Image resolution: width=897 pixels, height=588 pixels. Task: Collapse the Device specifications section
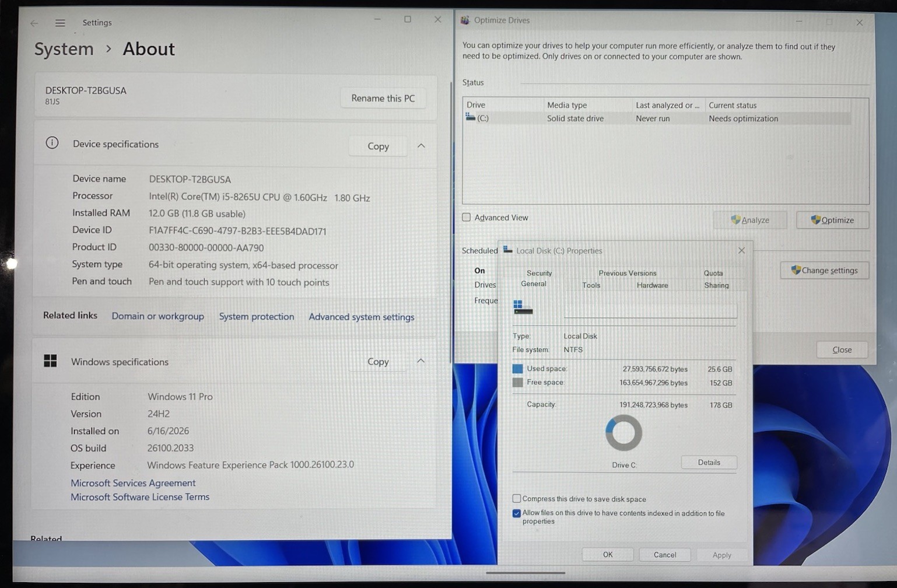coord(421,145)
